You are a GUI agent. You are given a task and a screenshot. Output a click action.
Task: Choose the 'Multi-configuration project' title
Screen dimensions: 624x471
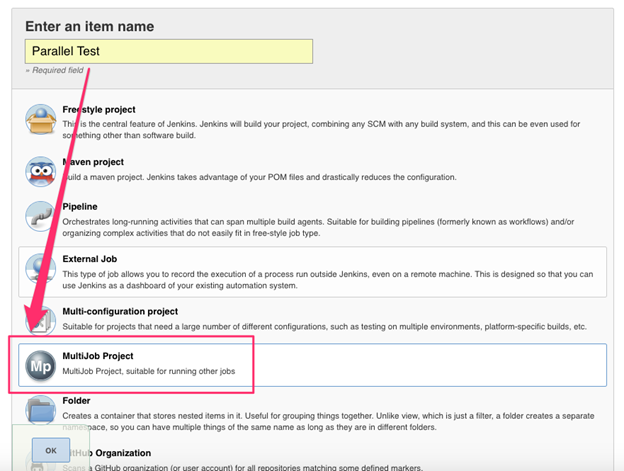click(120, 311)
